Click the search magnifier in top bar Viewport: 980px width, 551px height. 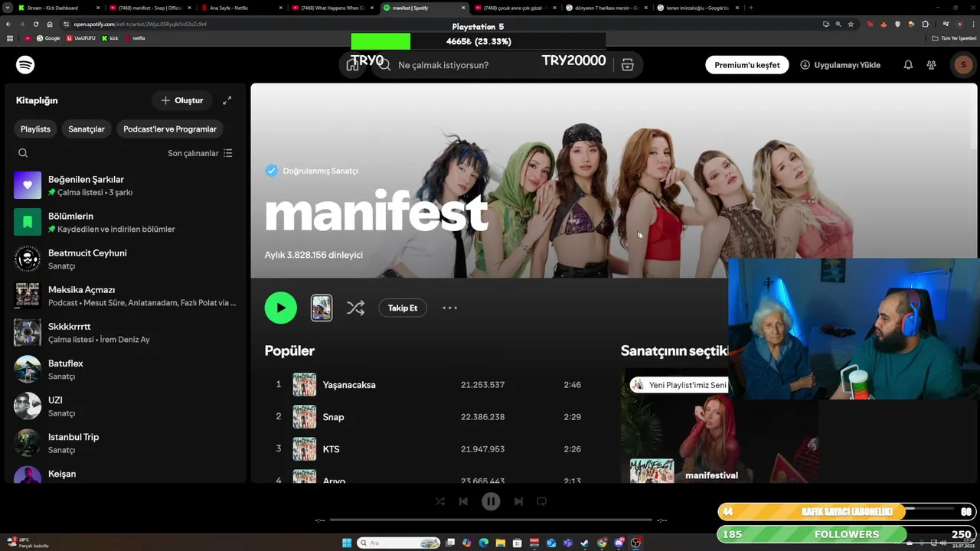point(384,65)
